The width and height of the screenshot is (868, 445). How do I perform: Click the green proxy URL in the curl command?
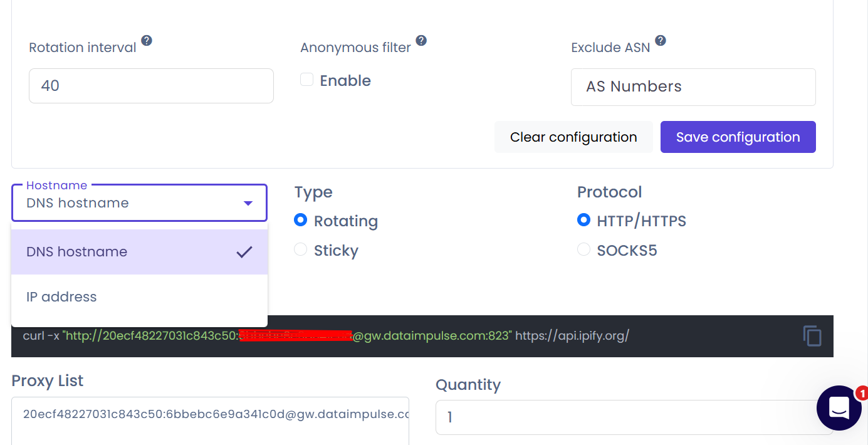click(287, 336)
